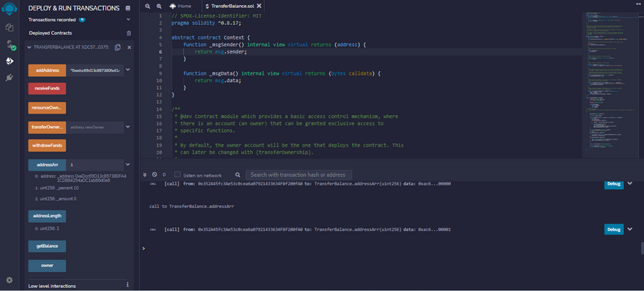Focus the address newOwner input field
Viewport: 644px width, 291px height.
click(95, 128)
